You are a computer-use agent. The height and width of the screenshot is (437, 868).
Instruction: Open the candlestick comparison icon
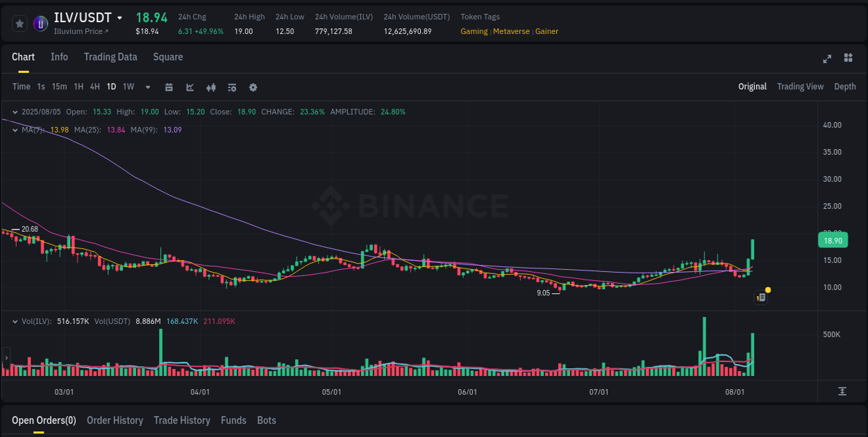click(210, 87)
